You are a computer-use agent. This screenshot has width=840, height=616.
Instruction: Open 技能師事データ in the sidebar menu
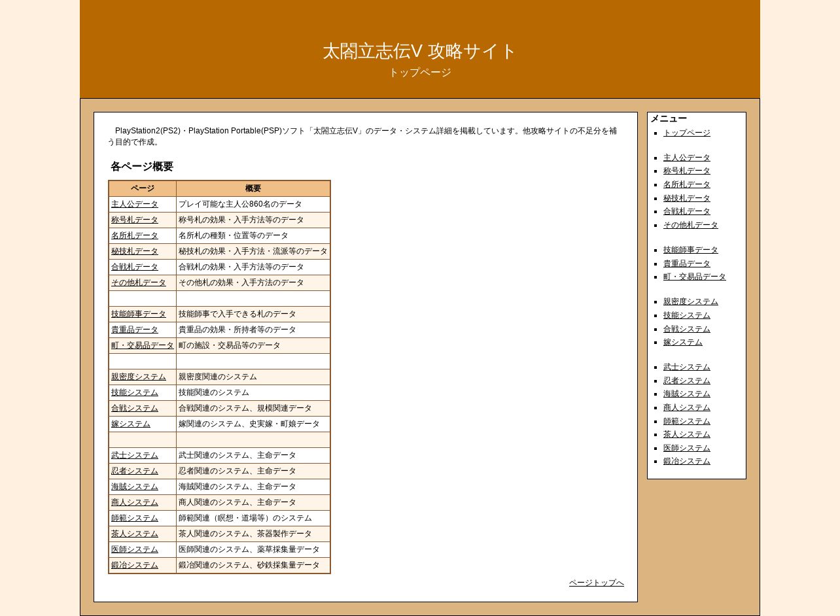(690, 250)
